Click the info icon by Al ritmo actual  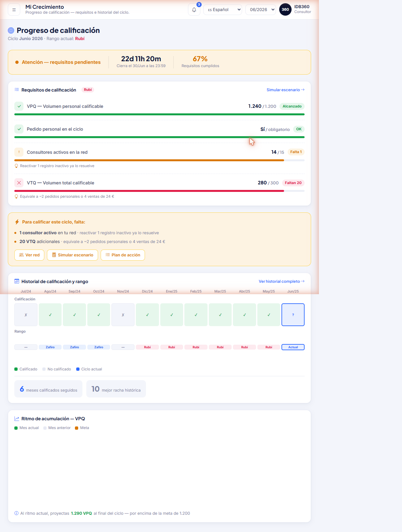click(16, 513)
